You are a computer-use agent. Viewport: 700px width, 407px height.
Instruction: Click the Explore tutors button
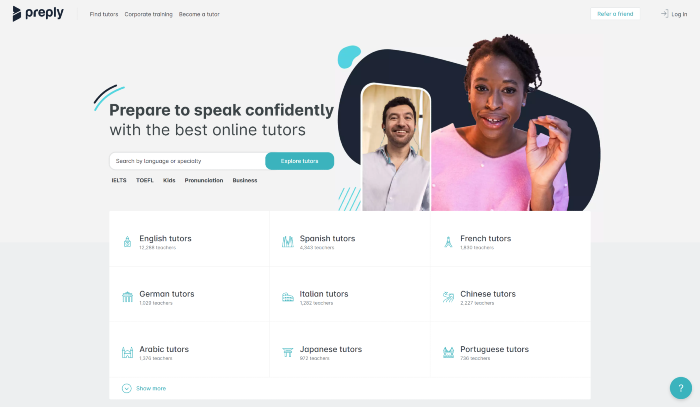(x=300, y=161)
